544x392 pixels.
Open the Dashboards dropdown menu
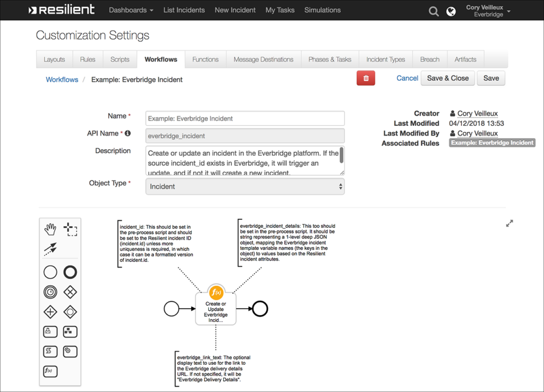131,10
